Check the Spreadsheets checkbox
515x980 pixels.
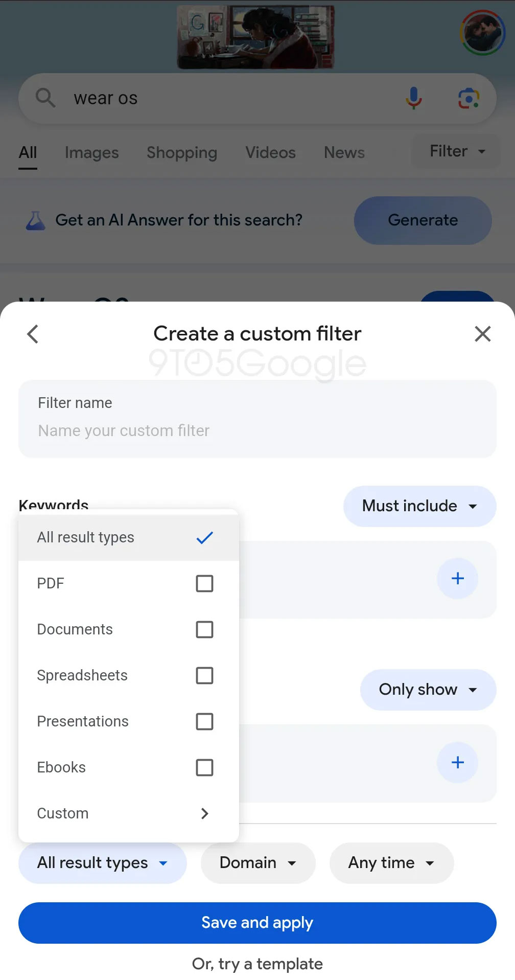coord(204,675)
